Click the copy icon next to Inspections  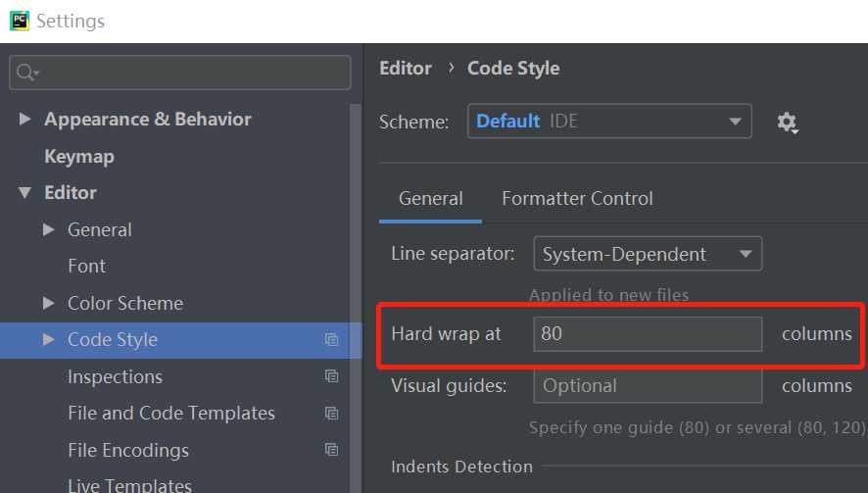pos(331,376)
